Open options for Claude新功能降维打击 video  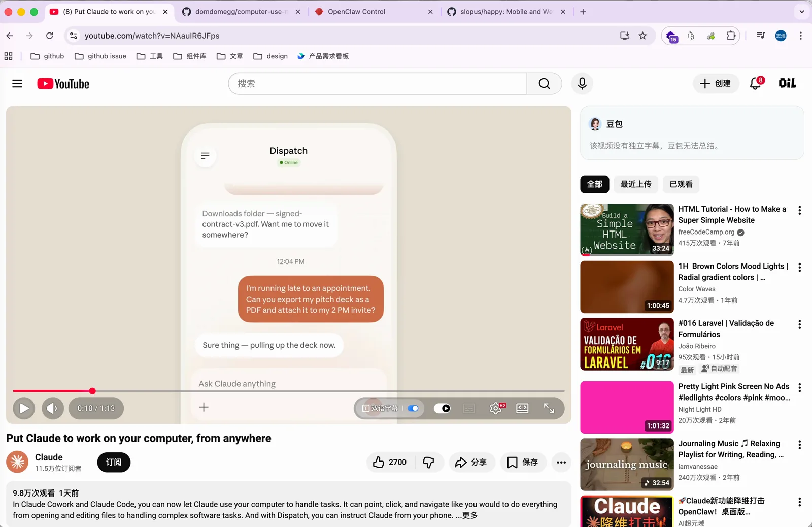pyautogui.click(x=800, y=502)
